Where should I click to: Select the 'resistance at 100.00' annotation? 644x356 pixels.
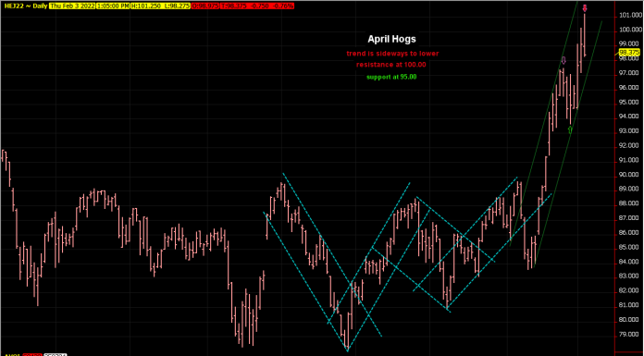click(x=391, y=65)
